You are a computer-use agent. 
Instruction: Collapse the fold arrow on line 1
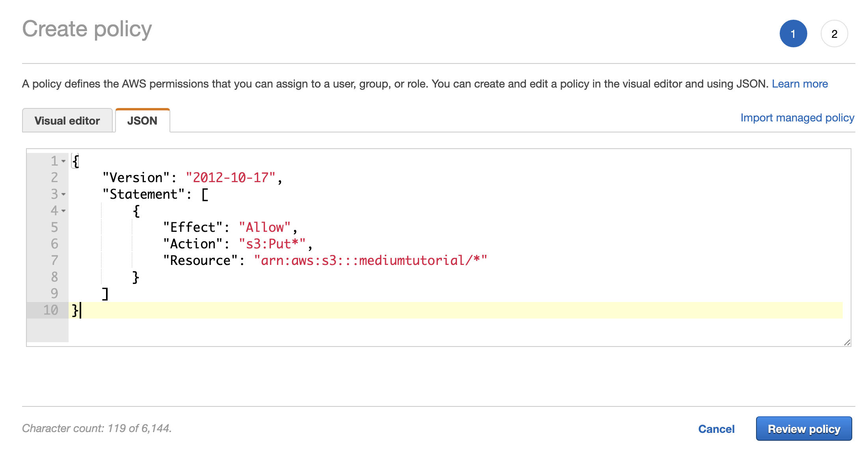tap(63, 161)
